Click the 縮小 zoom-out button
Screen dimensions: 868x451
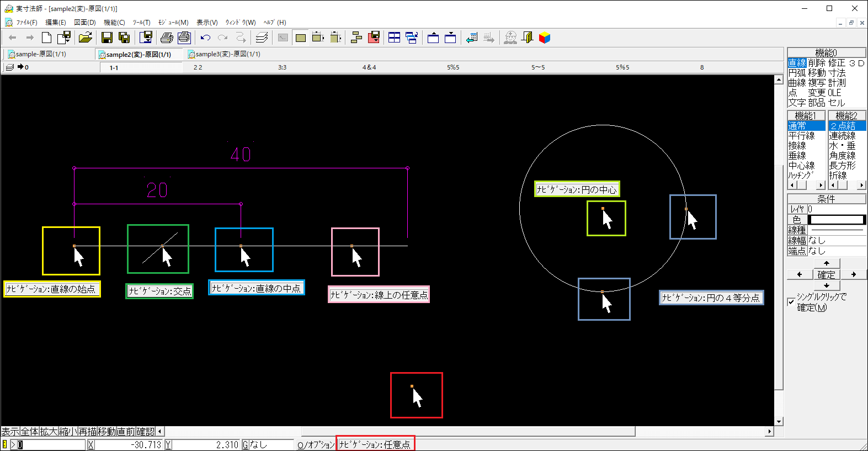point(68,431)
